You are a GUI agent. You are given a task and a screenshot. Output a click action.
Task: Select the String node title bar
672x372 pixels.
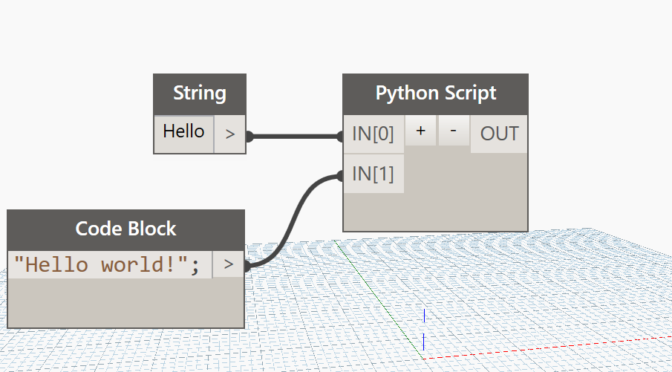(x=200, y=94)
